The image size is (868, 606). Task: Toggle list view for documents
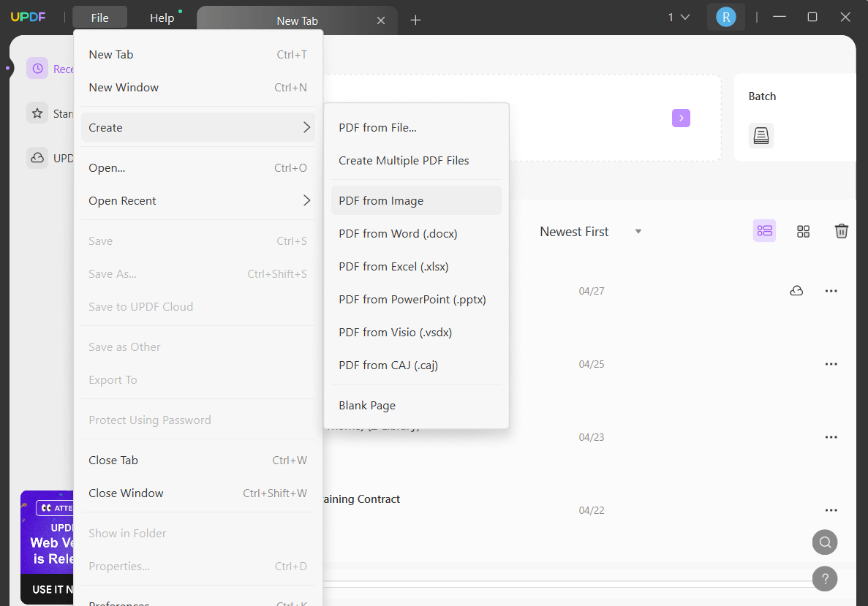(764, 231)
